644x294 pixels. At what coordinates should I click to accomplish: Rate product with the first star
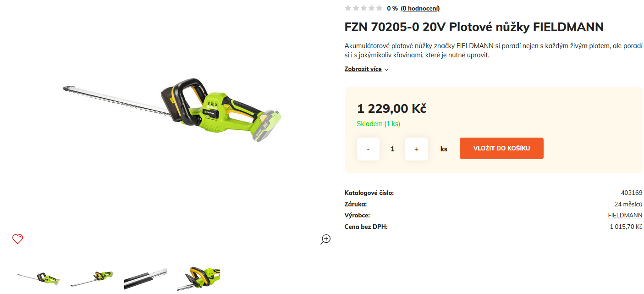click(x=348, y=8)
